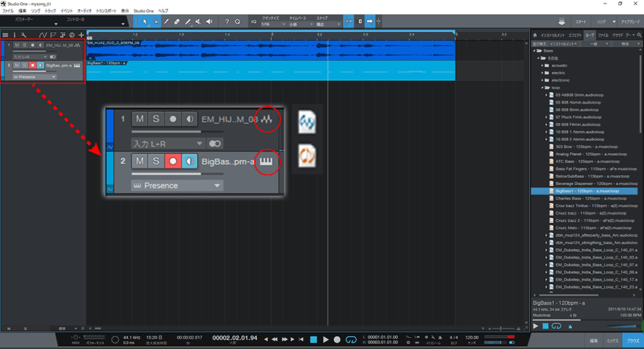Select the Listen speaker tool
644x349 pixels.
209,21
